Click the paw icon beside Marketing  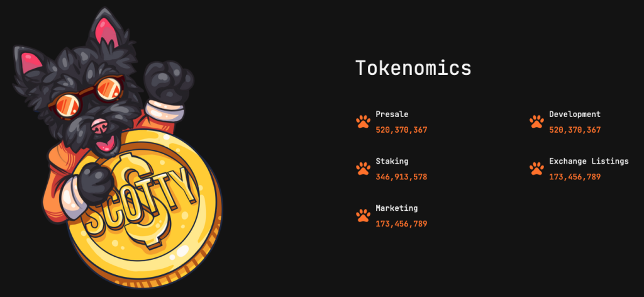(363, 216)
